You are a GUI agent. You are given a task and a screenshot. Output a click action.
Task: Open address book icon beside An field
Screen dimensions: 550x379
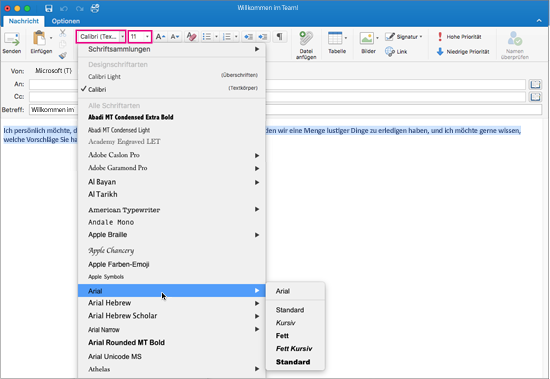[x=535, y=84]
